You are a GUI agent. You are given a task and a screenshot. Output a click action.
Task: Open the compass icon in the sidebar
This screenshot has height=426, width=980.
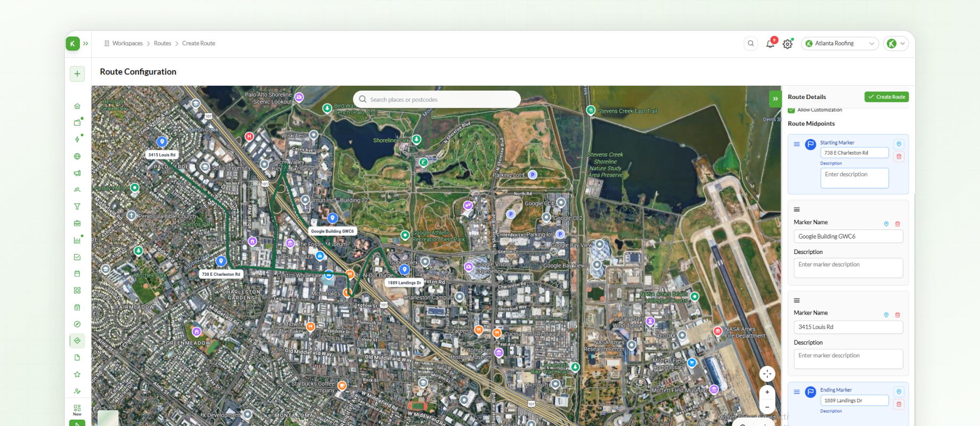click(x=77, y=324)
